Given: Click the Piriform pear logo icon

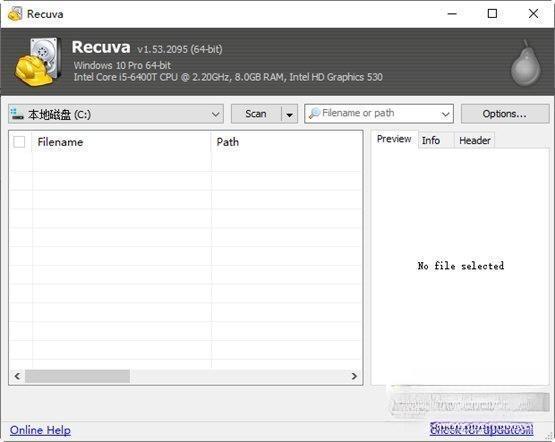Looking at the screenshot, I should tap(526, 64).
